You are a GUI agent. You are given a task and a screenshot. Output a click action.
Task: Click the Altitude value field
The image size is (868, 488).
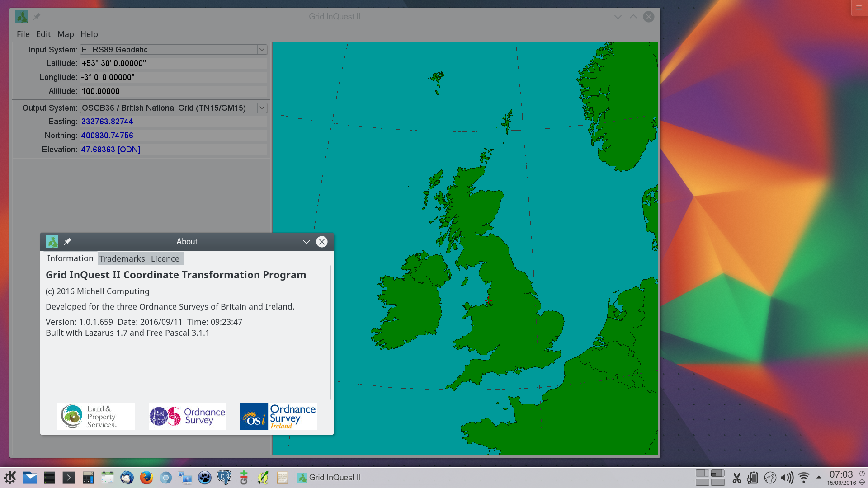174,91
